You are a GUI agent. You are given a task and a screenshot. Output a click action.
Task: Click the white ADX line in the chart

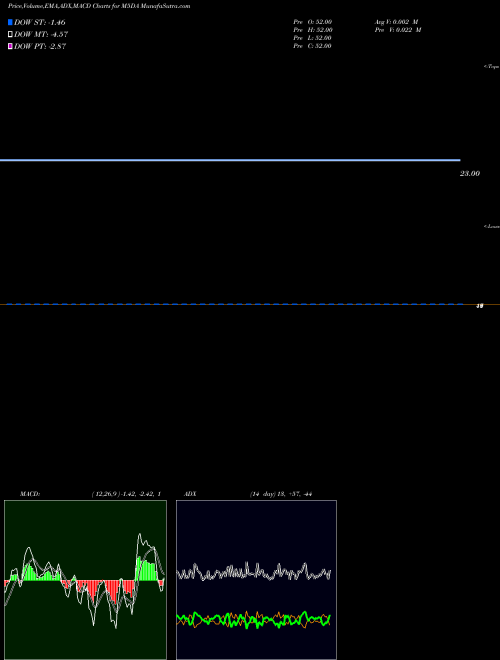click(x=253, y=572)
